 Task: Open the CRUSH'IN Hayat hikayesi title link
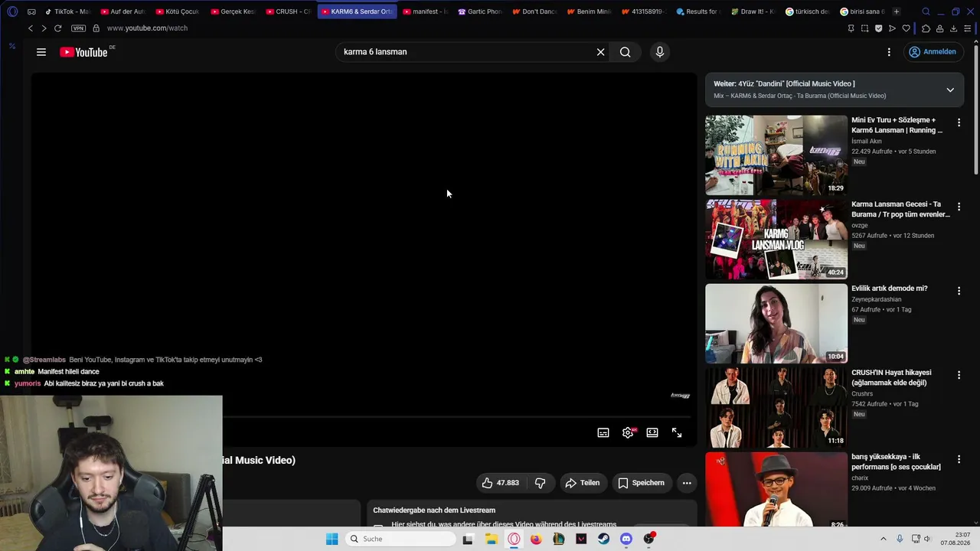pyautogui.click(x=891, y=378)
